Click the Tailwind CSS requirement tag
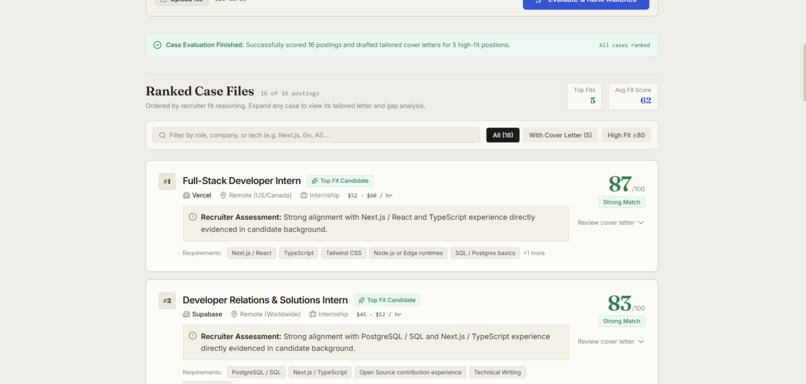This screenshot has height=384, width=806. pyautogui.click(x=343, y=253)
